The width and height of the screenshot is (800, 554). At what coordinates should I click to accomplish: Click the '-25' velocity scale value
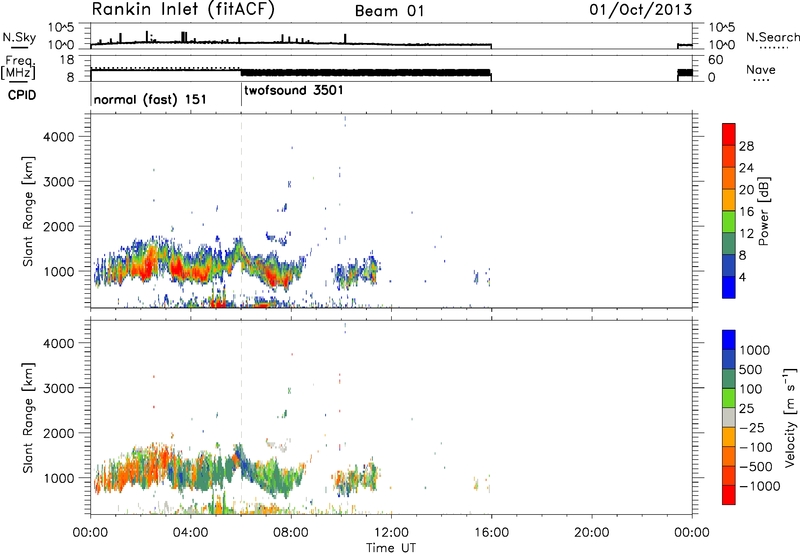point(753,427)
